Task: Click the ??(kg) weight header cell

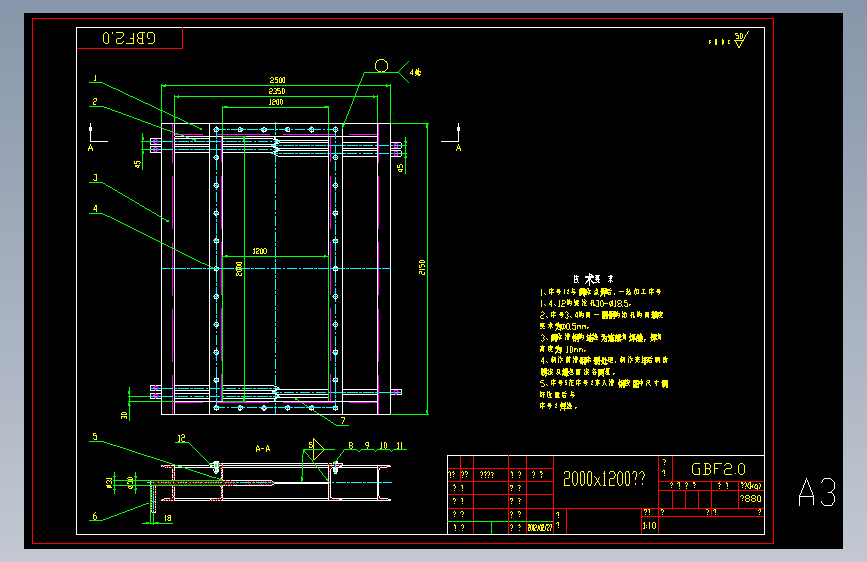Action: [x=751, y=486]
